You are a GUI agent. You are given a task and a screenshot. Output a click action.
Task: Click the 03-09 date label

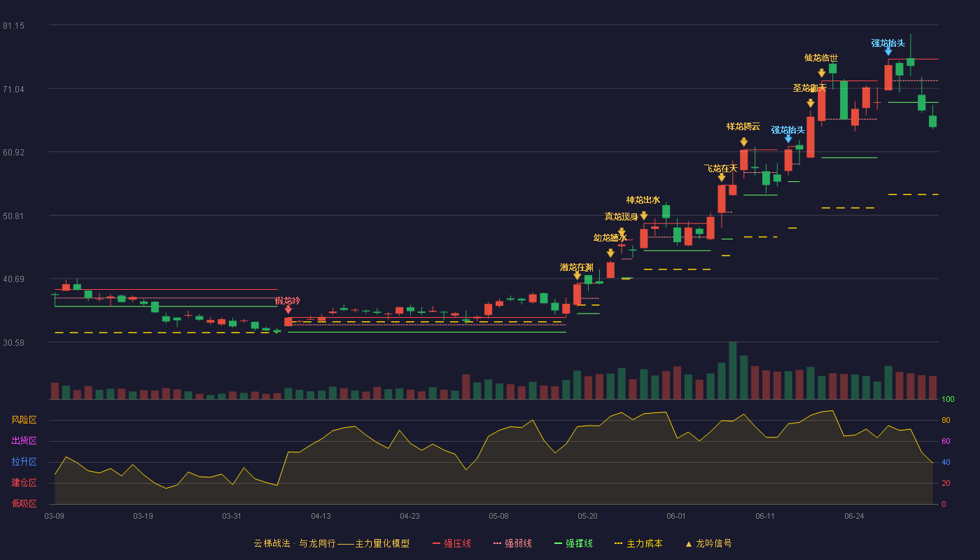click(54, 516)
